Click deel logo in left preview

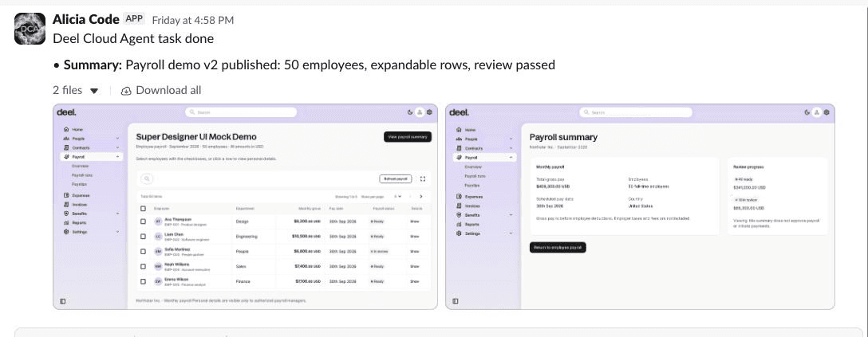66,112
